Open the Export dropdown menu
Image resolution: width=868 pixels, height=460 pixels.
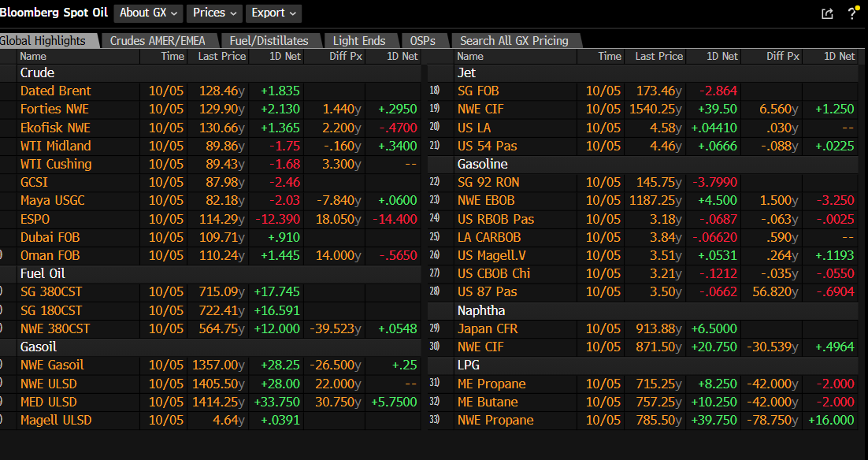pos(273,13)
